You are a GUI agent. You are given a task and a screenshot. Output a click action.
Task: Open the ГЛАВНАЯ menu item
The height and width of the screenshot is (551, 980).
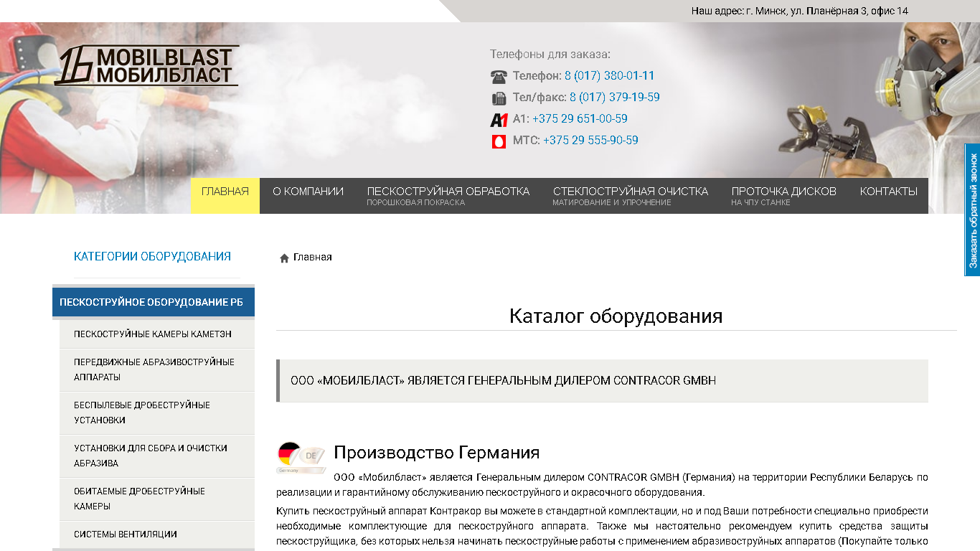click(x=225, y=196)
